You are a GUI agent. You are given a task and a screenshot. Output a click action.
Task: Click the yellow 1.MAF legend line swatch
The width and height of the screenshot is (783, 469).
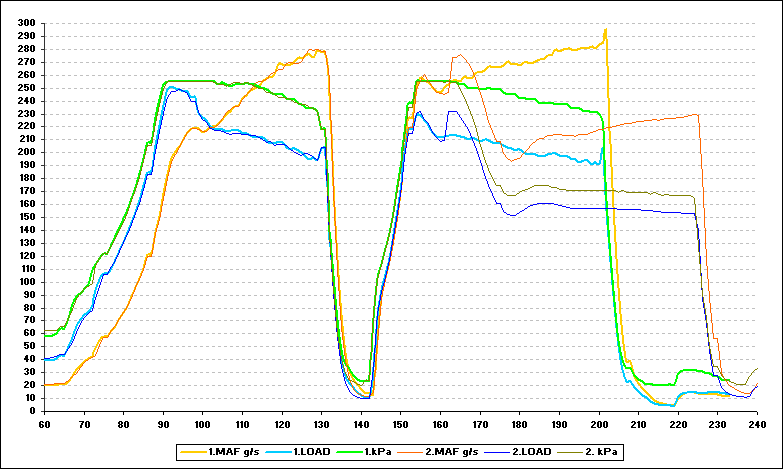pyautogui.click(x=193, y=452)
